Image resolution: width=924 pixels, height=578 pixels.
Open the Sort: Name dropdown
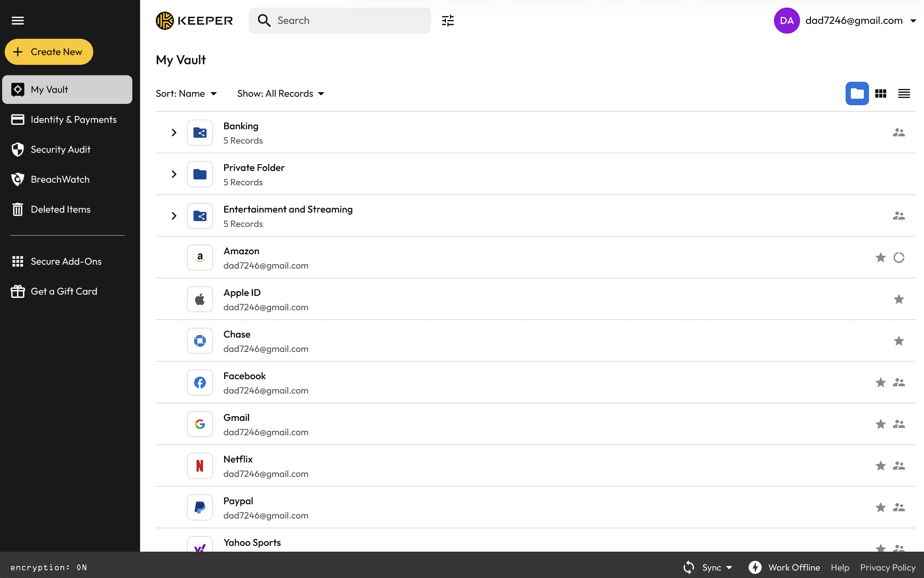(186, 94)
